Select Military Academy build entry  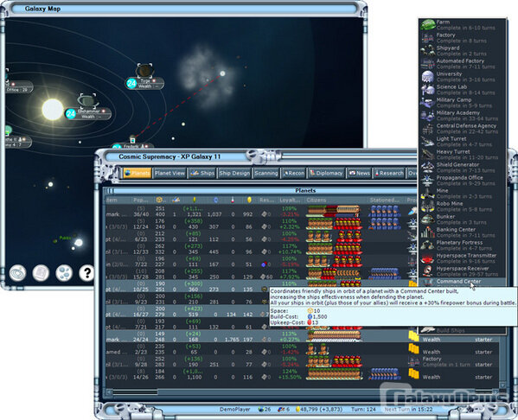[x=463, y=115]
